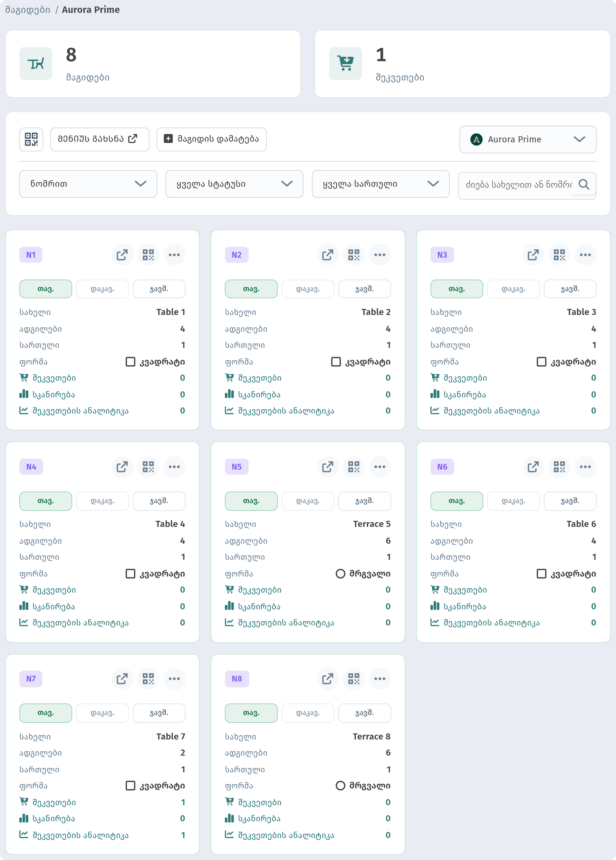Open external link icon on card N7
The height and width of the screenshot is (860, 616).
122,679
